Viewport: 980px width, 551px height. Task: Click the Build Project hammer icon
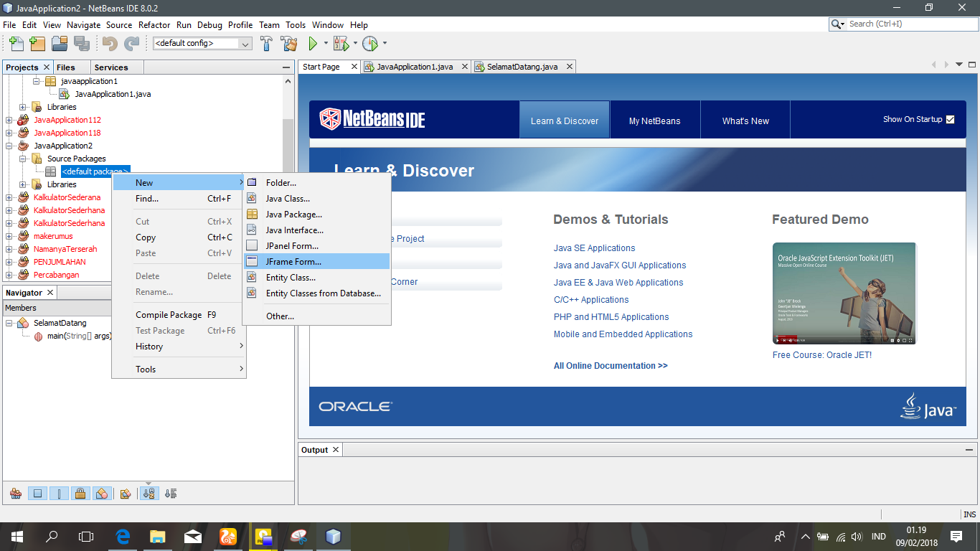point(266,44)
